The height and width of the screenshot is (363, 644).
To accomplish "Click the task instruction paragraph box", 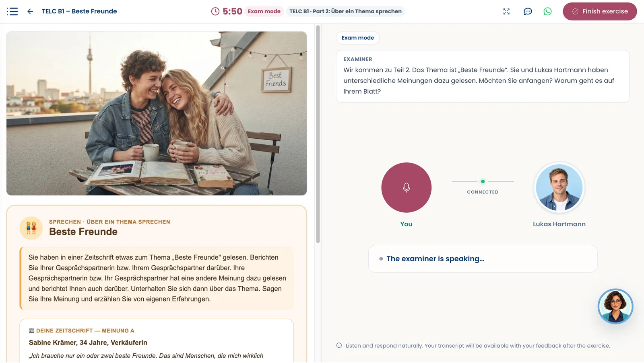I will pyautogui.click(x=157, y=278).
